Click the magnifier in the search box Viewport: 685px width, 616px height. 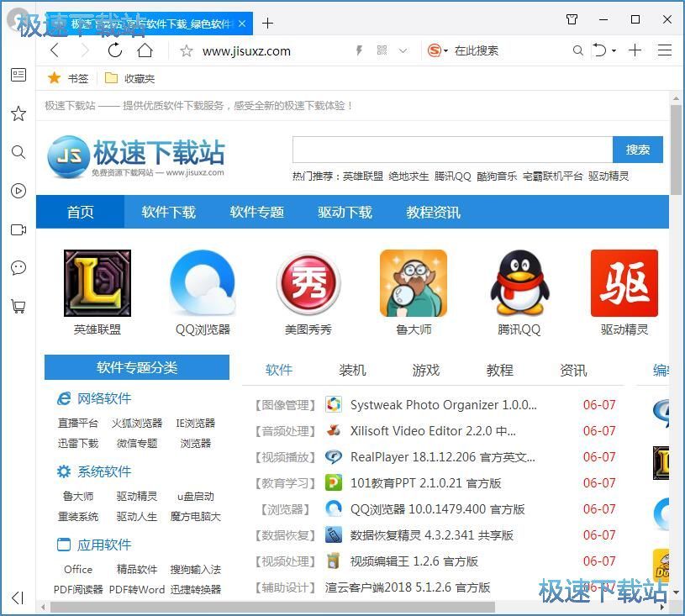pyautogui.click(x=577, y=50)
